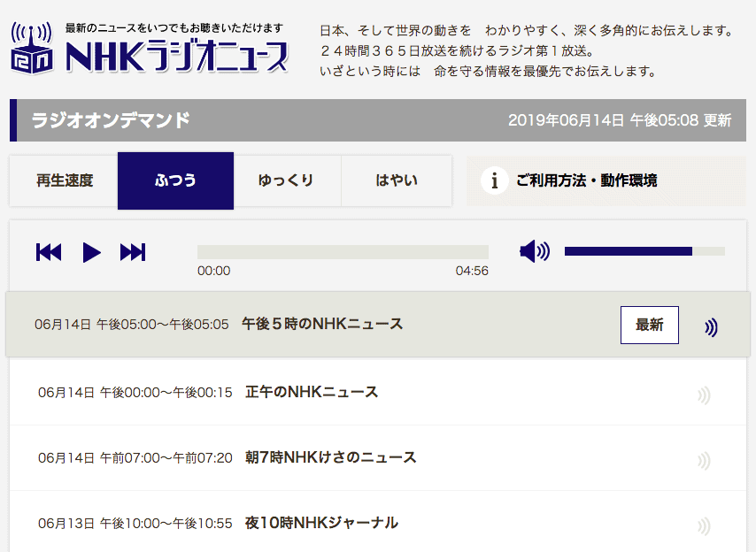Click the 最新 badge button
The width and height of the screenshot is (756, 552).
[x=650, y=325]
